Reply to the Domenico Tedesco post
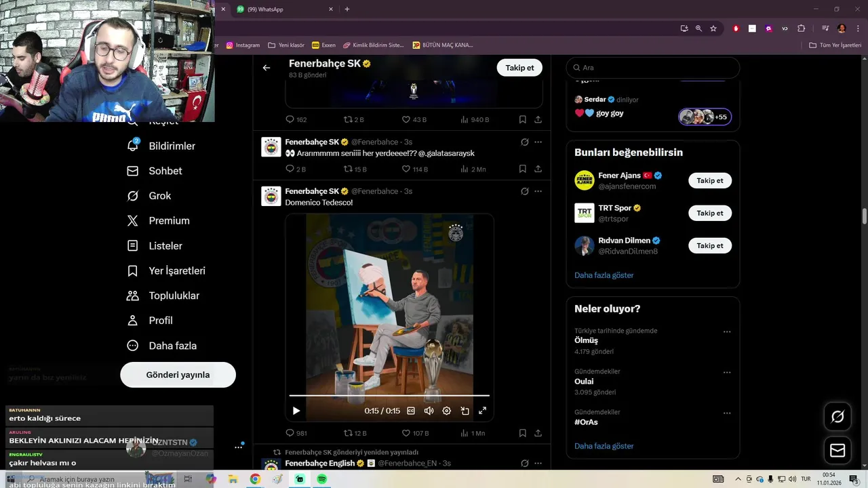The height and width of the screenshot is (488, 868). (296, 433)
